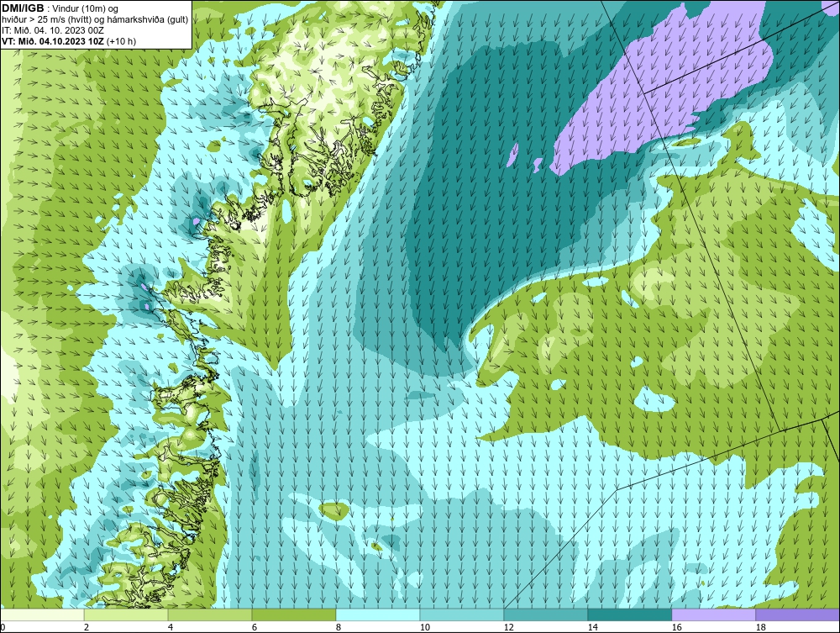Viewport: 840px width, 633px height.
Task: Click the 16–18 m/s lavender legend swatch
Action: click(713, 615)
